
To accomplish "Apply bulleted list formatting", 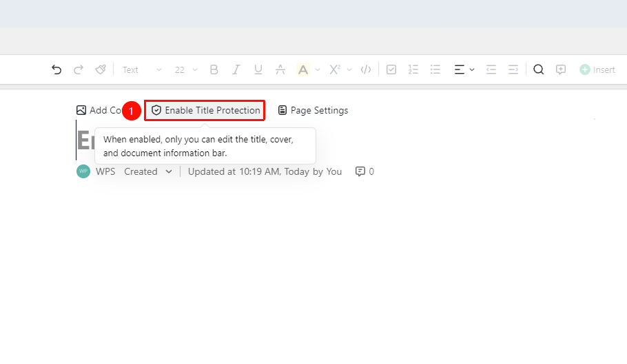I will (435, 70).
